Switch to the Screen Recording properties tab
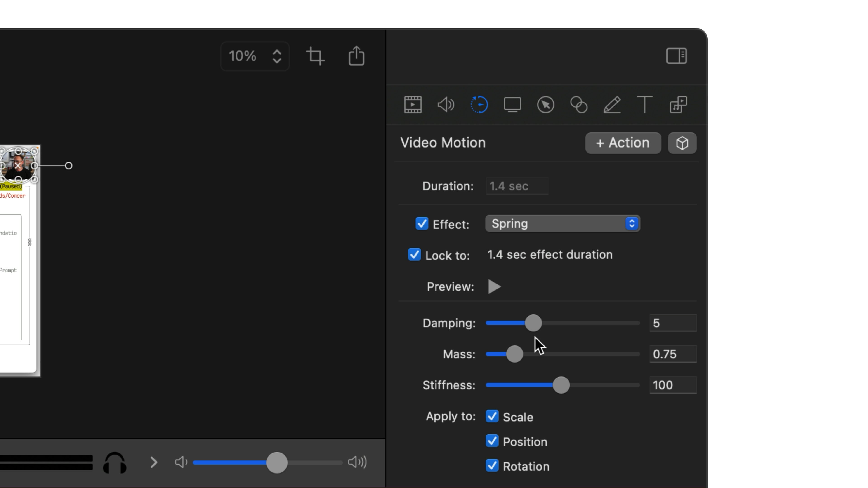 [512, 105]
